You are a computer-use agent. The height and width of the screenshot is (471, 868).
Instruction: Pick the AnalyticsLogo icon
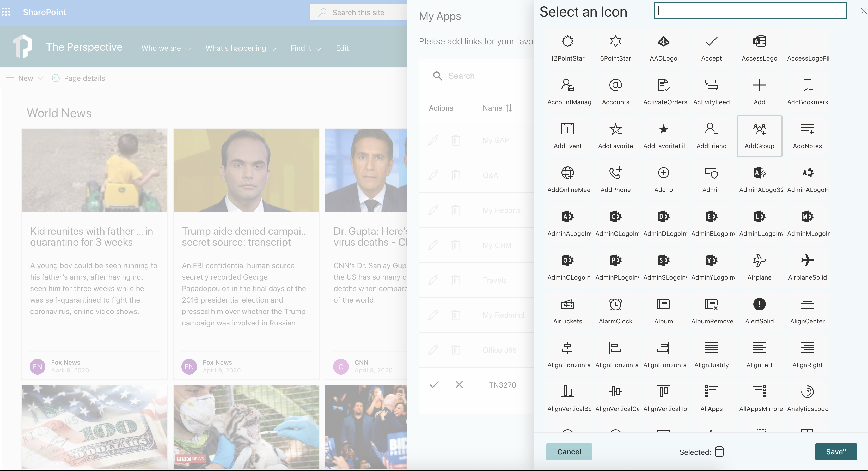807,399
